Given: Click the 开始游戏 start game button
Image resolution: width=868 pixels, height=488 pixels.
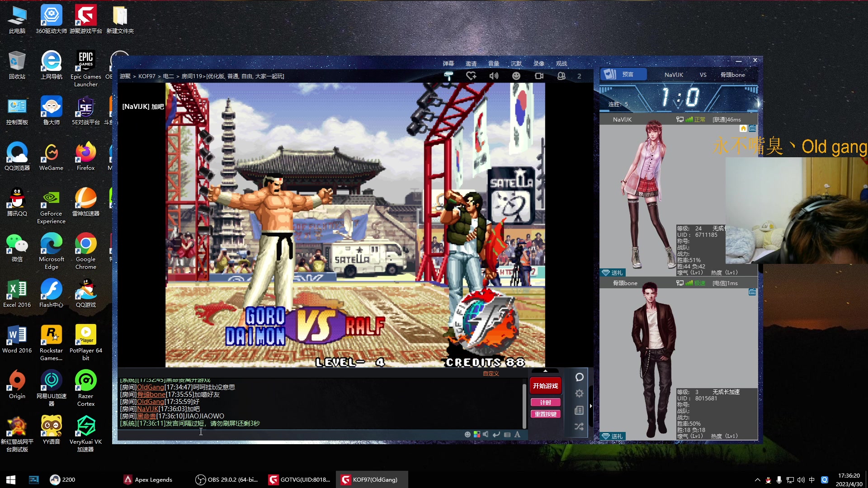Looking at the screenshot, I should (x=546, y=386).
